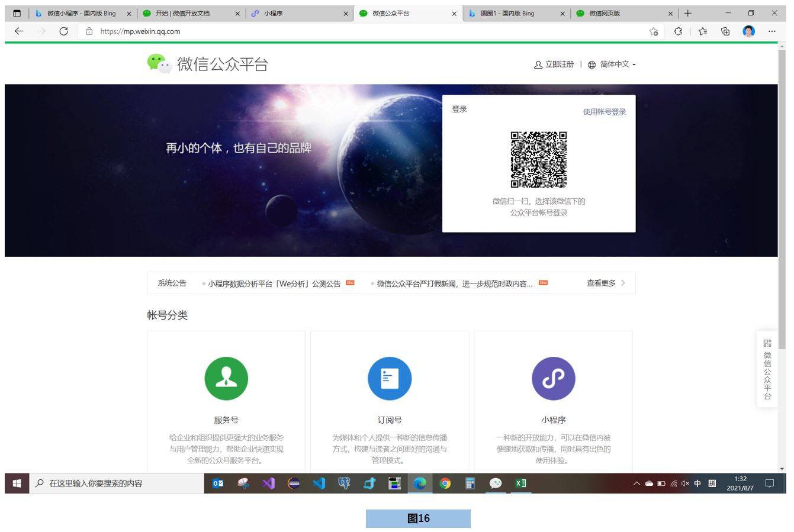Screen dimensions: 794x532
Task: Open the browser extensions puzzle icon
Action: point(678,31)
